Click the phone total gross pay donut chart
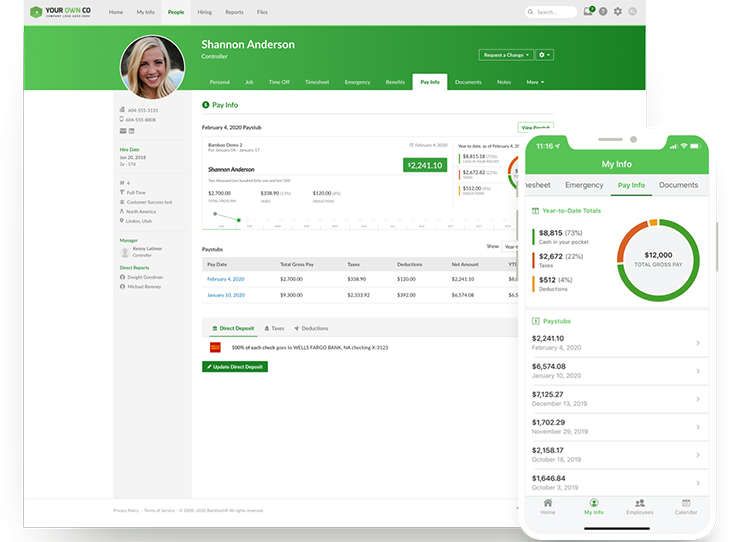Viewport: 740px width, 542px height. pos(658,260)
